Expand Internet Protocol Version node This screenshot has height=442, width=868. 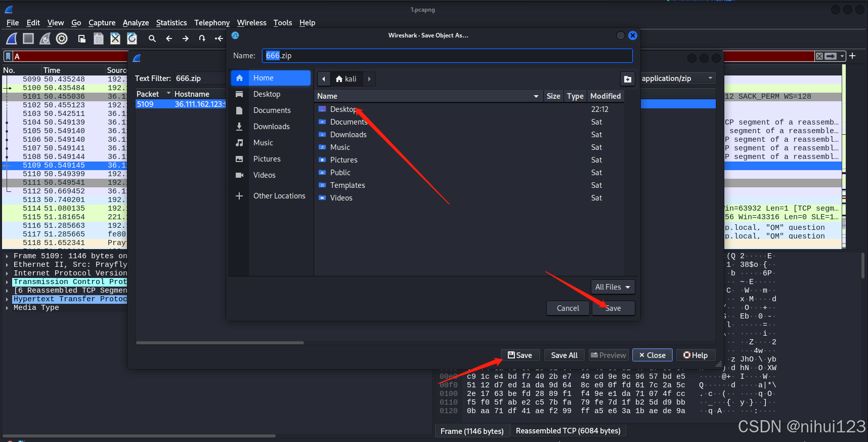click(x=7, y=273)
